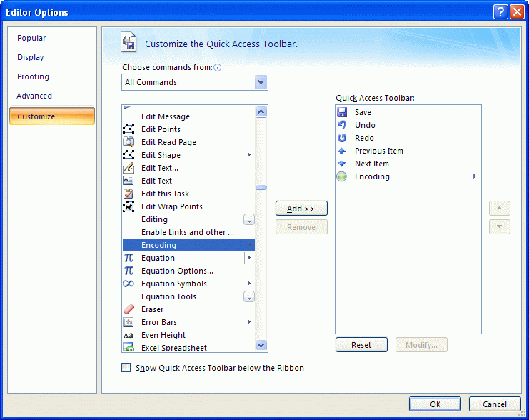Expand the Error Bars submenu arrow

click(249, 322)
